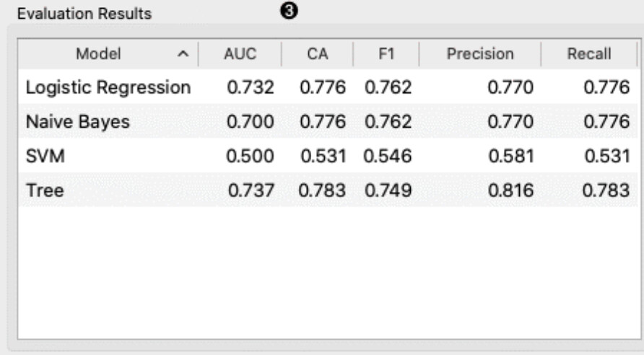Click Naive Bayes AUC value 0.700
Image resolution: width=644 pixels, height=355 pixels.
[x=250, y=121]
